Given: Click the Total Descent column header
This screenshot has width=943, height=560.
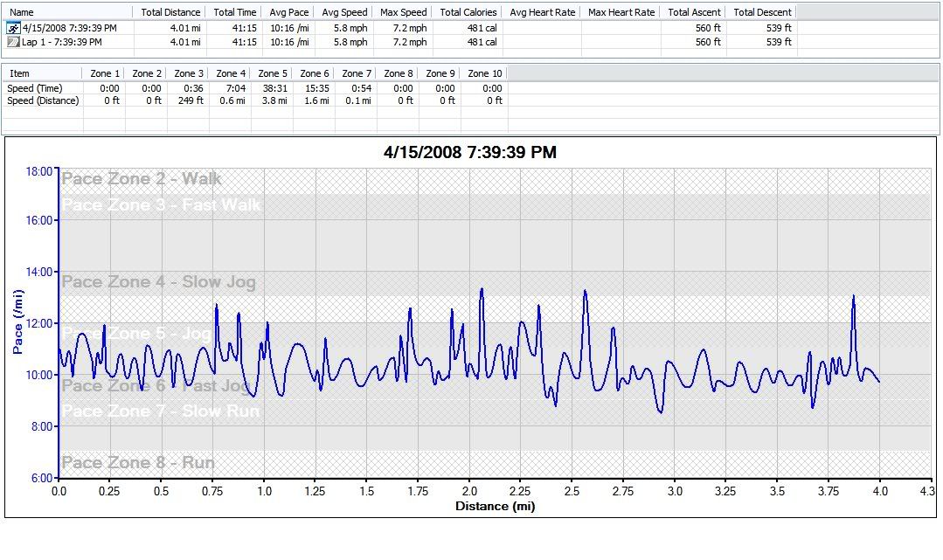Looking at the screenshot, I should click(762, 12).
